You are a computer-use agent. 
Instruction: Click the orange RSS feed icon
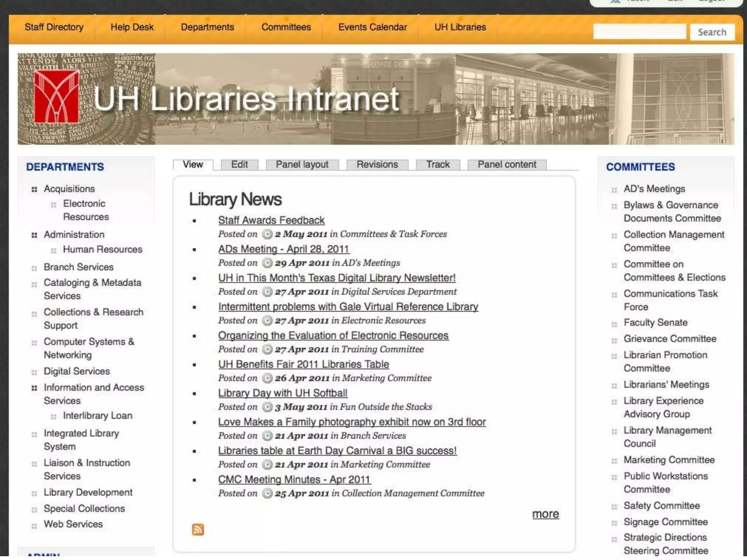(x=198, y=529)
